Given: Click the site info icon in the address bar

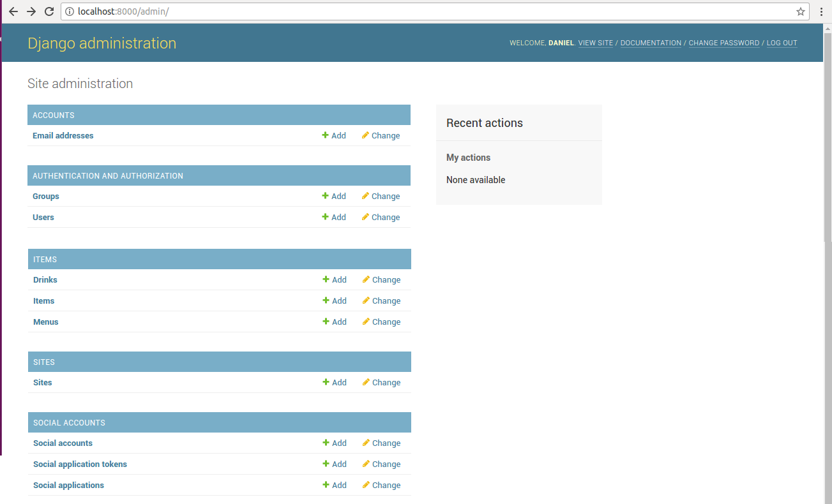Looking at the screenshot, I should click(70, 11).
